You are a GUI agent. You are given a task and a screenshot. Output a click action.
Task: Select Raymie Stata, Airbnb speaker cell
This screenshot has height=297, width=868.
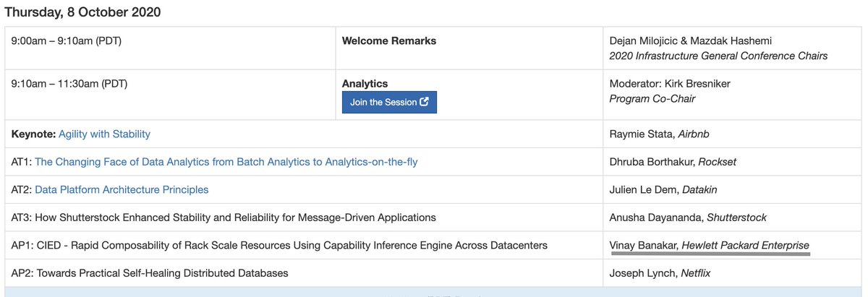(732, 134)
